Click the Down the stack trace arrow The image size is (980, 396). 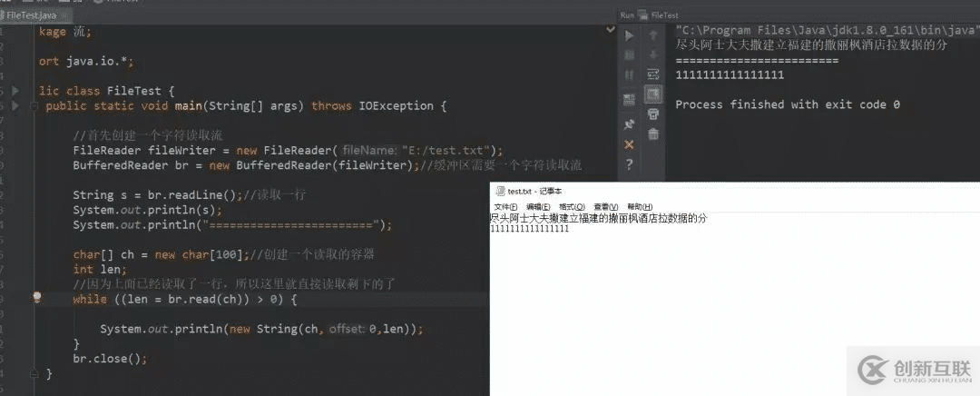click(653, 55)
